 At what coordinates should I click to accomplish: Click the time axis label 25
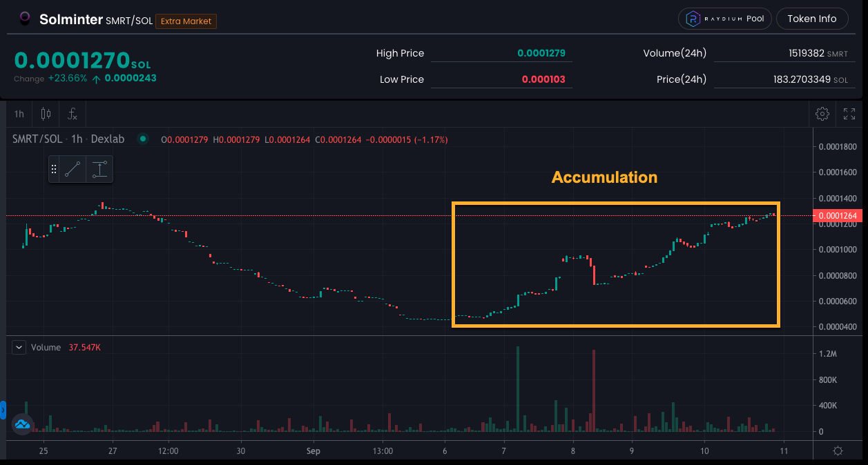[x=44, y=451]
